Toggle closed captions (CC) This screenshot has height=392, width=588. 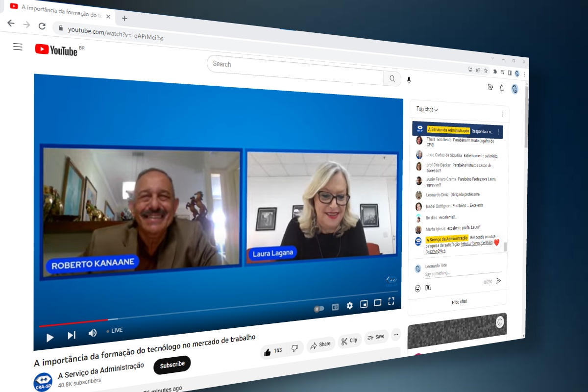click(x=335, y=307)
